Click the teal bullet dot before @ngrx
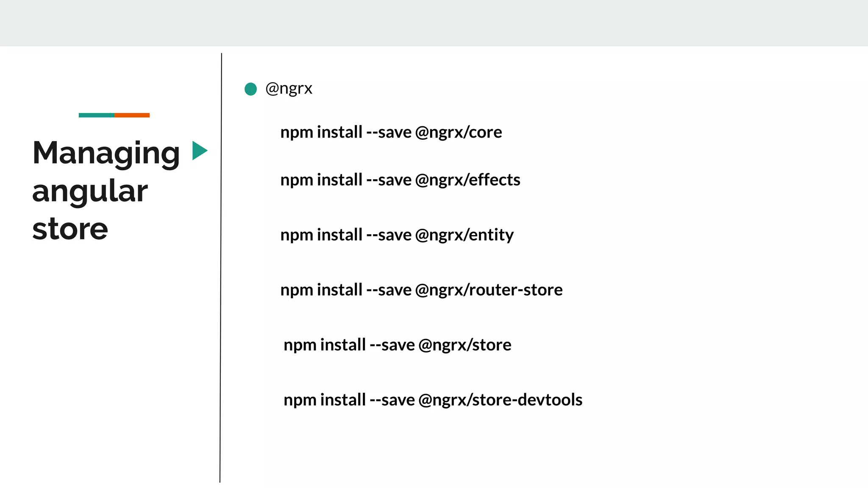Screen dimensions: 868x488 pos(250,89)
